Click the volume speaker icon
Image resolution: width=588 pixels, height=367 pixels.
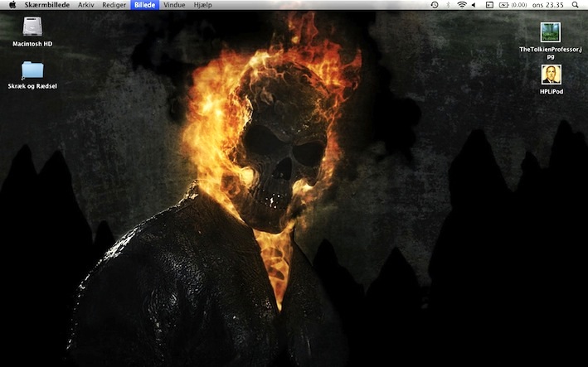tap(474, 5)
